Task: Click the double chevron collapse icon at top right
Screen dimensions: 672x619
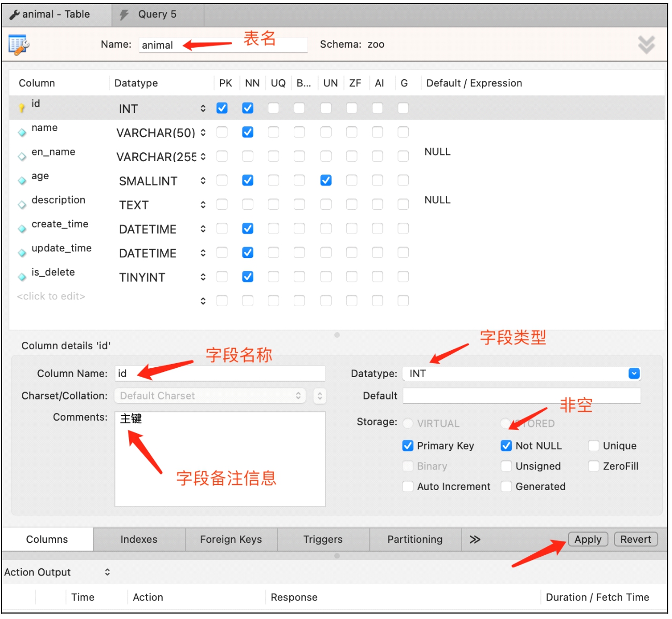Action: pyautogui.click(x=646, y=45)
